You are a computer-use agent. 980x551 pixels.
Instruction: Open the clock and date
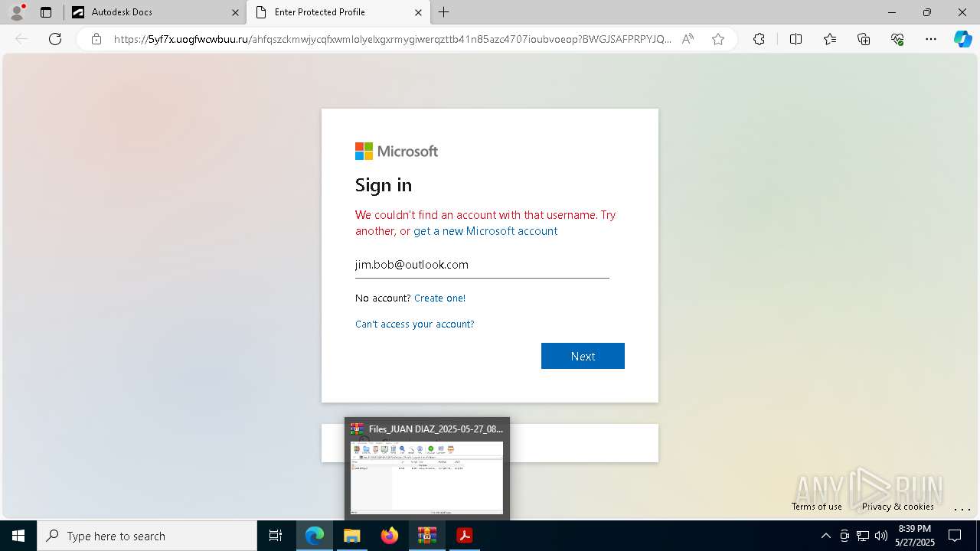(914, 536)
